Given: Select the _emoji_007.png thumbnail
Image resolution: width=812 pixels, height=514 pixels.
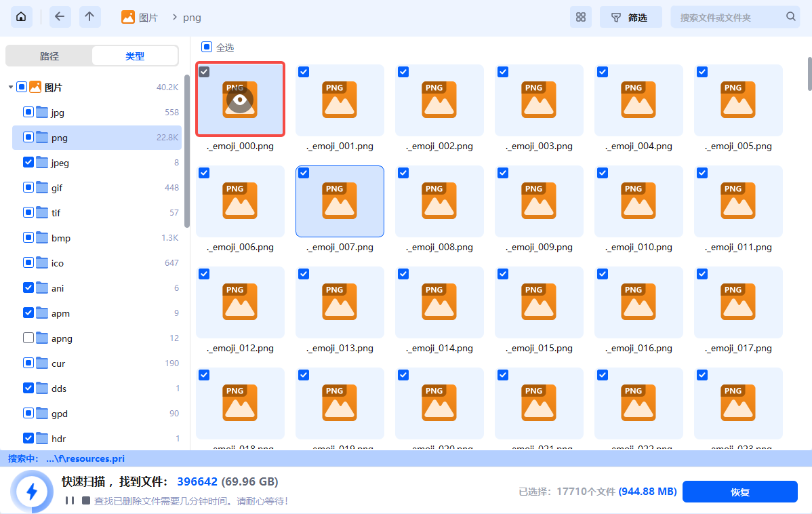Looking at the screenshot, I should point(340,201).
